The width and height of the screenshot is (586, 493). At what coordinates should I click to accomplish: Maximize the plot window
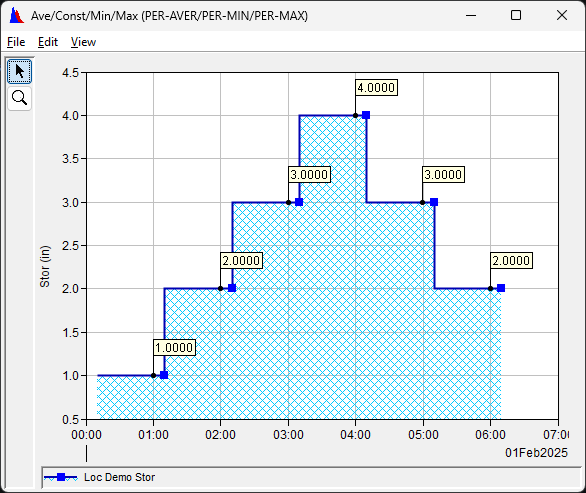pyautogui.click(x=516, y=15)
